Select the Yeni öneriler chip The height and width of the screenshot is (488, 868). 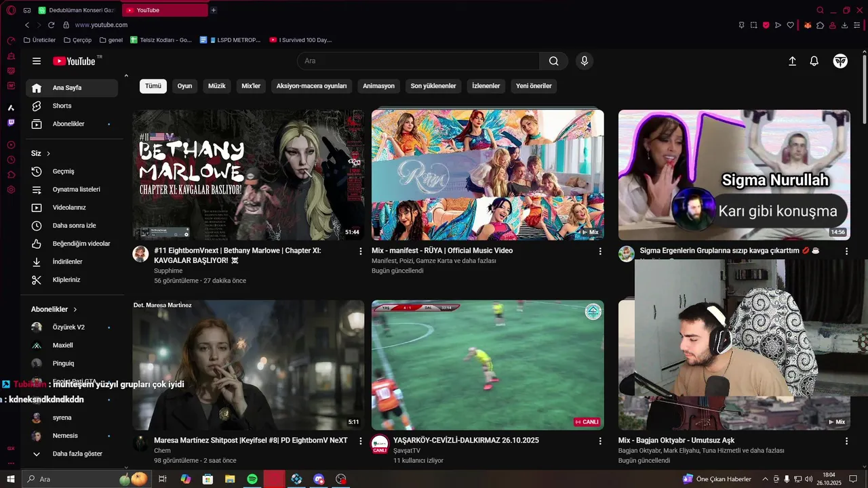tap(534, 86)
